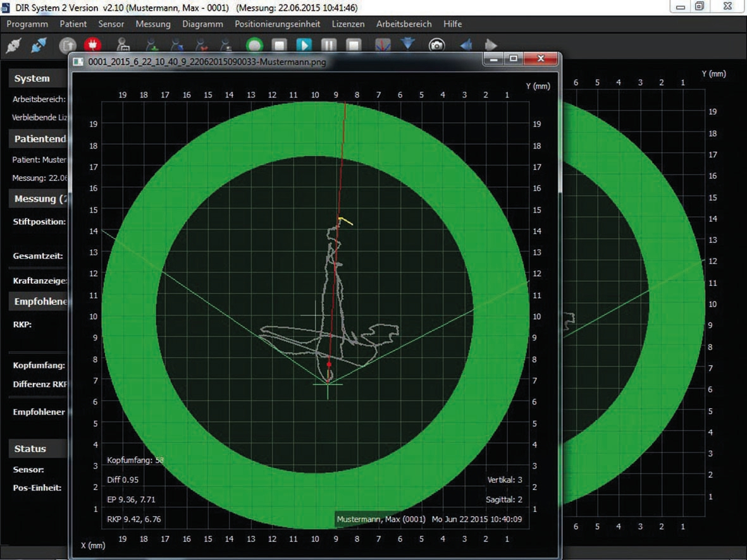The height and width of the screenshot is (560, 747).
Task: Click the Gesamtzeit label in the side panel
Action: click(38, 256)
